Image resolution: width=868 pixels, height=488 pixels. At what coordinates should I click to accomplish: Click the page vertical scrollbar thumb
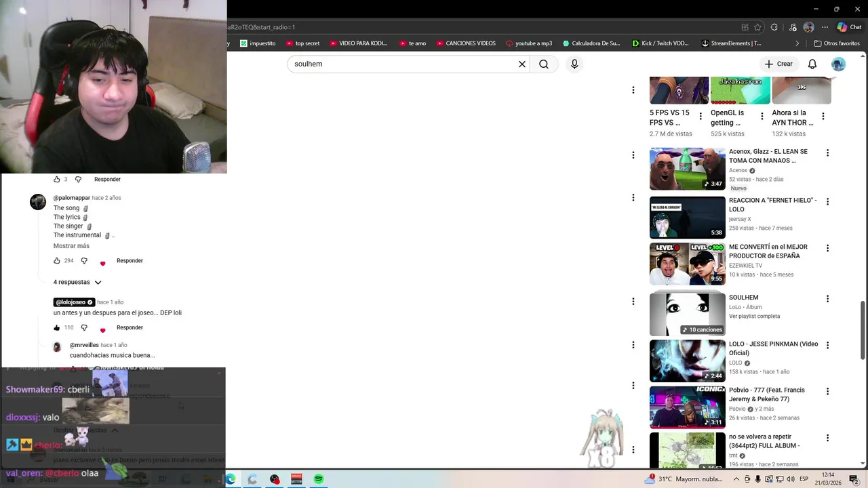[863, 329]
